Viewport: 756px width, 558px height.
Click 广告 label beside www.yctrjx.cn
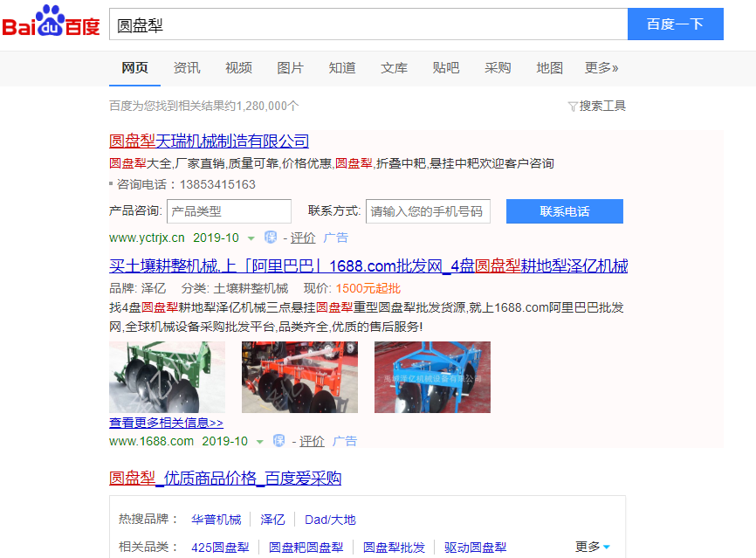tap(335, 238)
